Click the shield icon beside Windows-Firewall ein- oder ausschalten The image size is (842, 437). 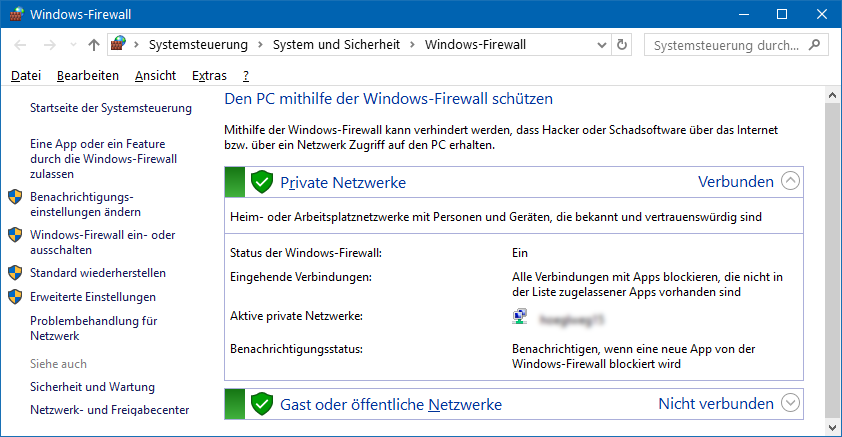tap(15, 235)
